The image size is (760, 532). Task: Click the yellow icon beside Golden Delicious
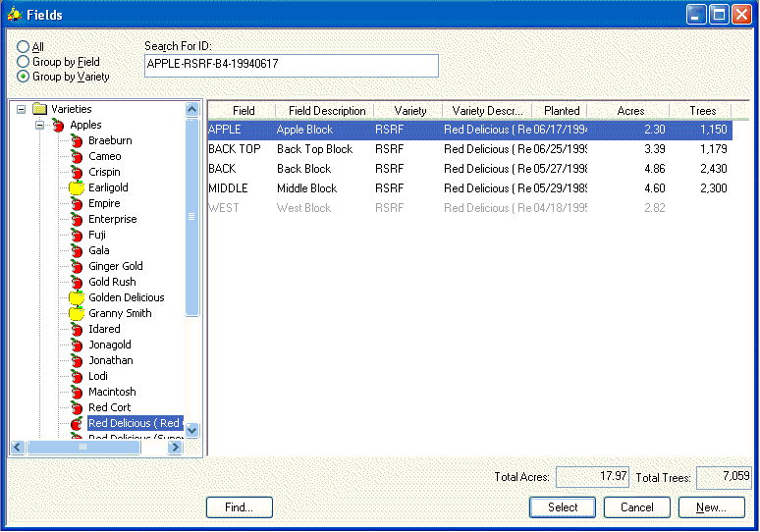tap(77, 297)
